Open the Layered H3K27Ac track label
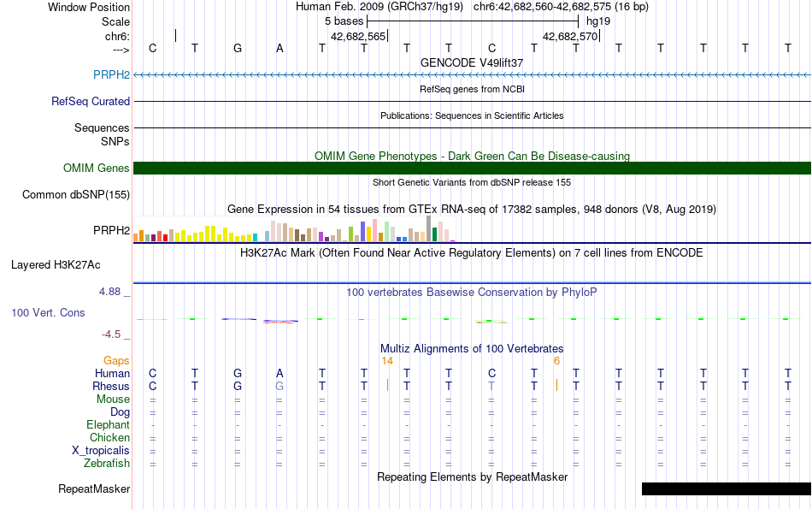 tap(56, 265)
